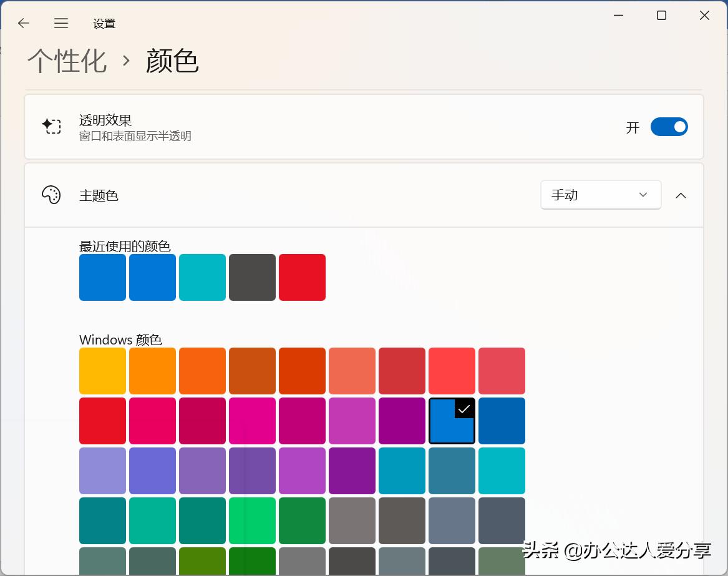Select the orange swatch in the top row
This screenshot has height=576, width=728.
point(152,371)
